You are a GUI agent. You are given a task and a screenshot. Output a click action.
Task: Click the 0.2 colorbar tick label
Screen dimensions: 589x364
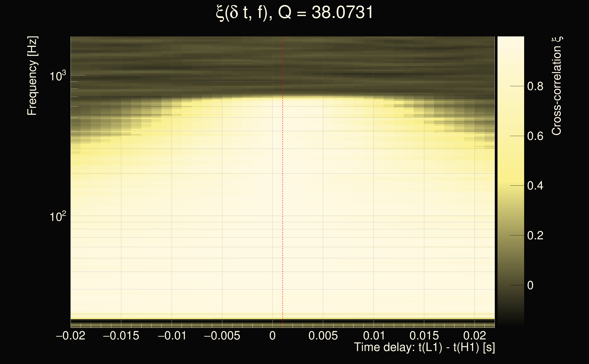(x=535, y=235)
